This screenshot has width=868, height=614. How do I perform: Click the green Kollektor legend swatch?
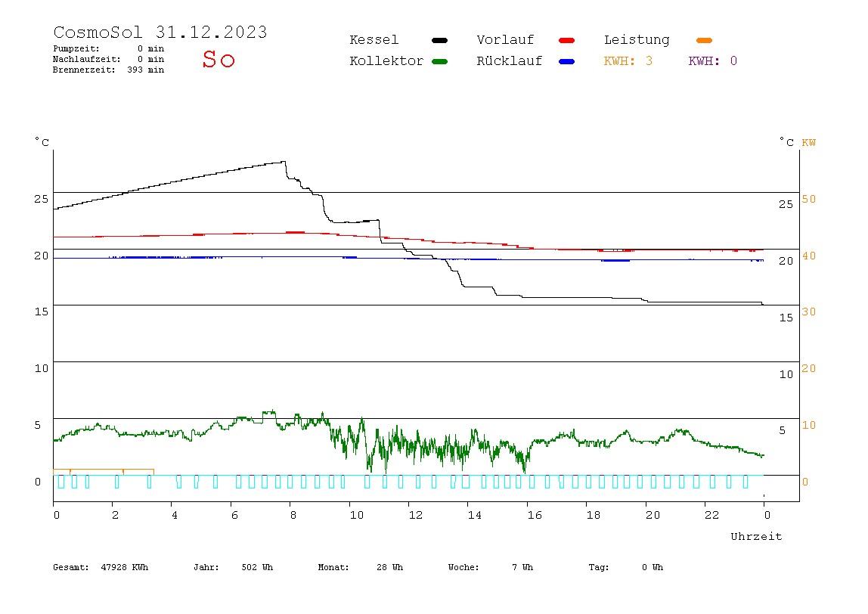coord(439,61)
